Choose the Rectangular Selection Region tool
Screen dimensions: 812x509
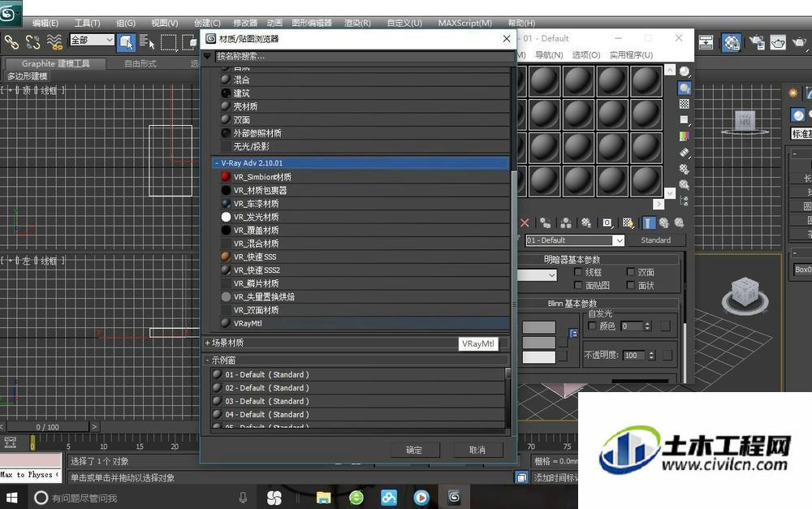pos(169,42)
